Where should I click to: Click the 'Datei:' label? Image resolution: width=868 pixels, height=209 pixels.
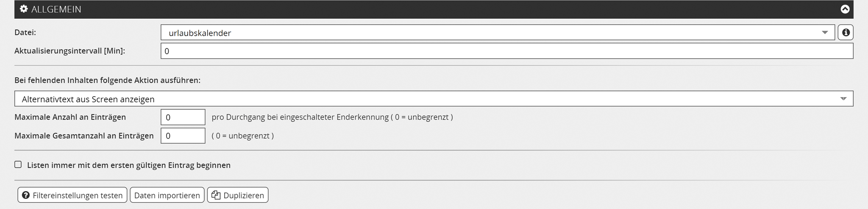25,32
